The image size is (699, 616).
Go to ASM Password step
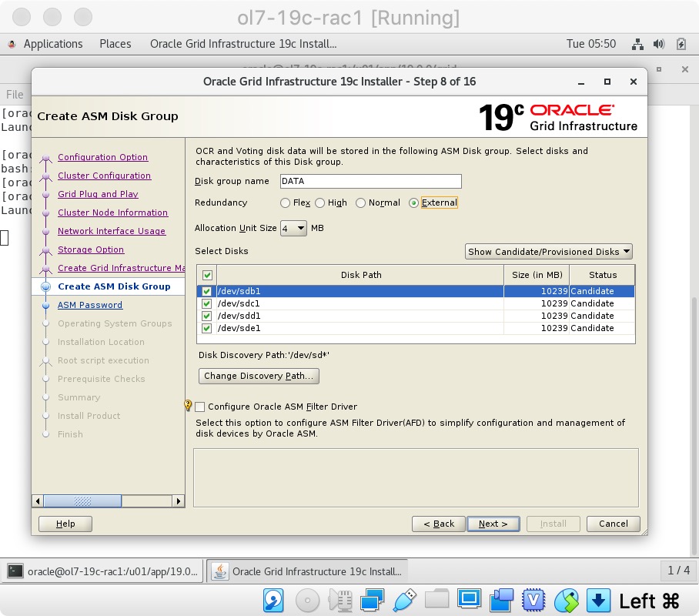(89, 305)
